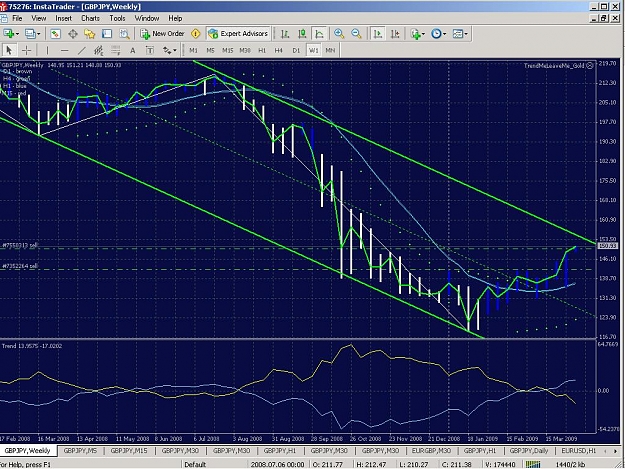The width and height of the screenshot is (625, 469).
Task: Switch to M1 timeframe
Action: [x=193, y=50]
